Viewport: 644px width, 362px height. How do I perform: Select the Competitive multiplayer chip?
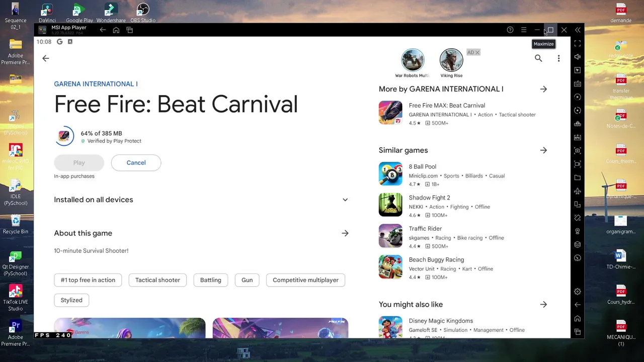tap(305, 280)
